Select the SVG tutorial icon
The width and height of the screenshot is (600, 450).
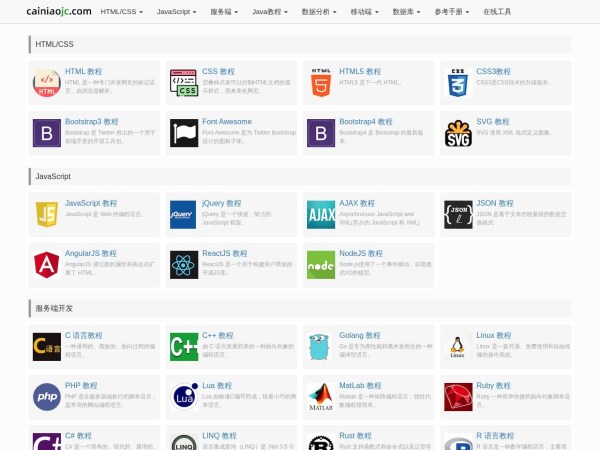pyautogui.click(x=458, y=133)
